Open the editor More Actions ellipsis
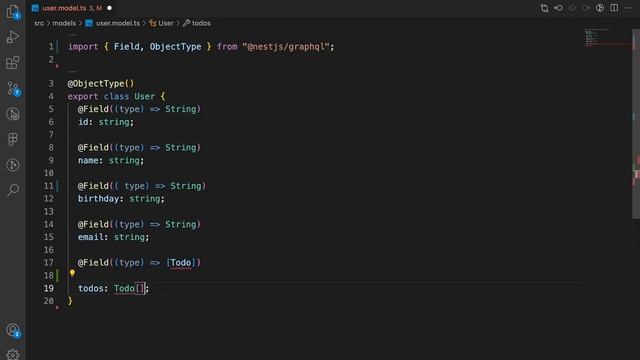 coord(628,8)
